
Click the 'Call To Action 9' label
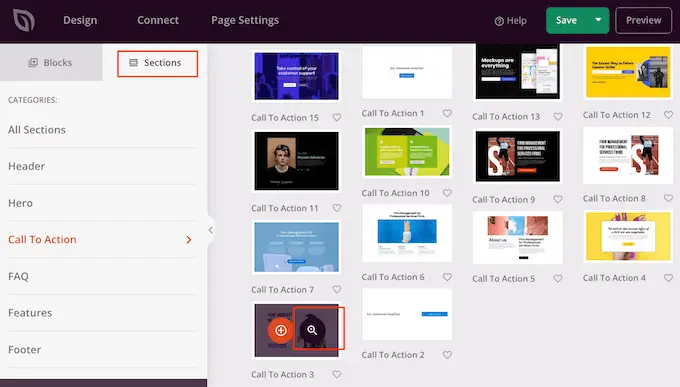point(503,200)
